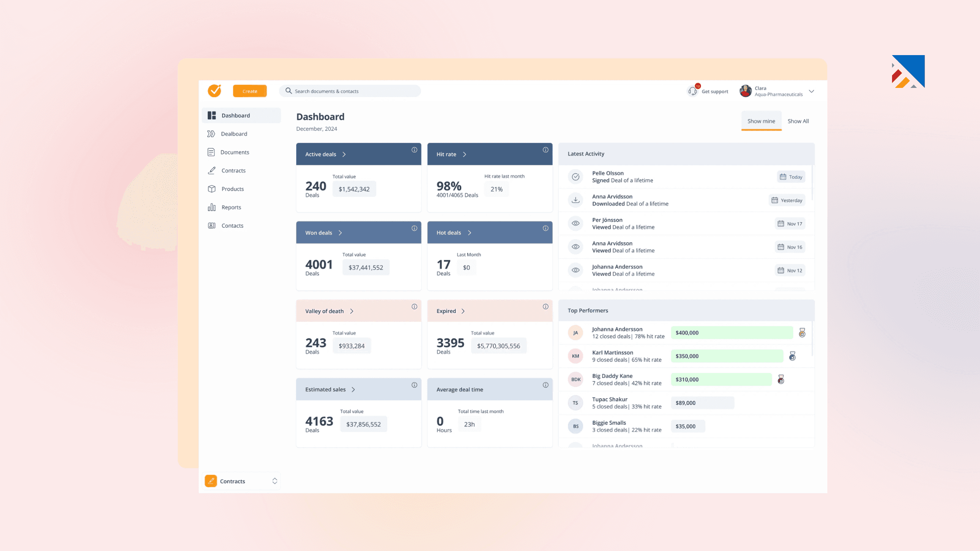
Task: Open the Active deals info tooltip
Action: click(x=414, y=150)
